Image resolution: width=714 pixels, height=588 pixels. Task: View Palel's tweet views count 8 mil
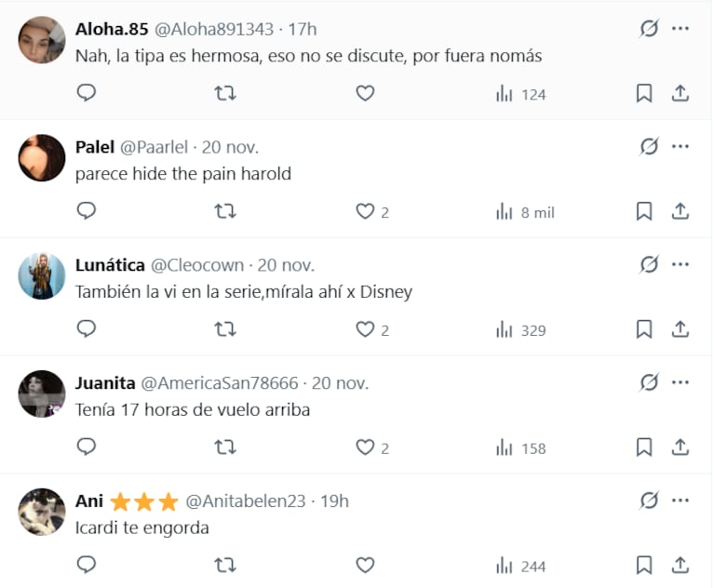click(526, 212)
